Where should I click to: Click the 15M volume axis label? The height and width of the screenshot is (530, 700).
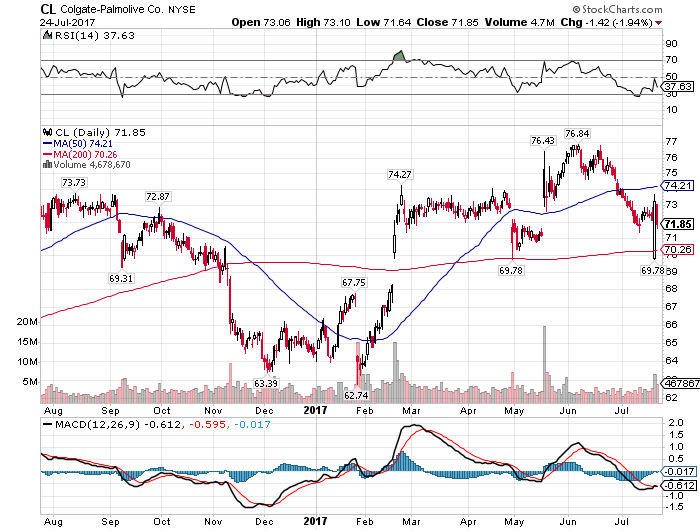27,342
